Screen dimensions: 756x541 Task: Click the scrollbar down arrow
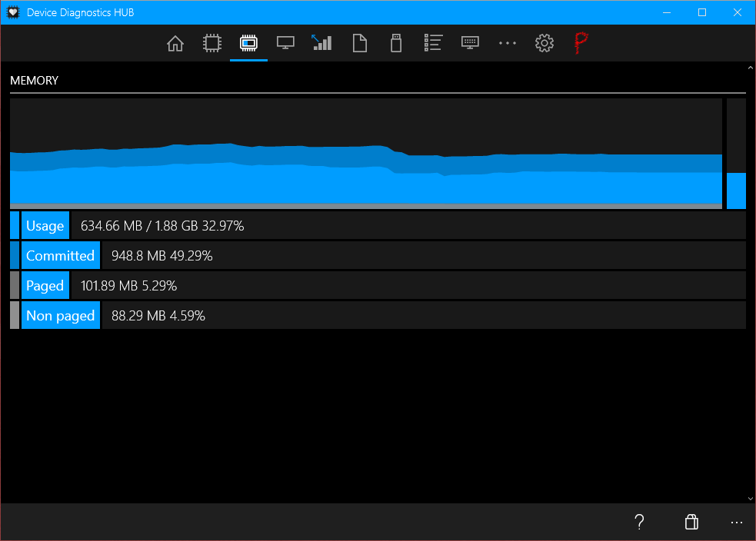751,499
